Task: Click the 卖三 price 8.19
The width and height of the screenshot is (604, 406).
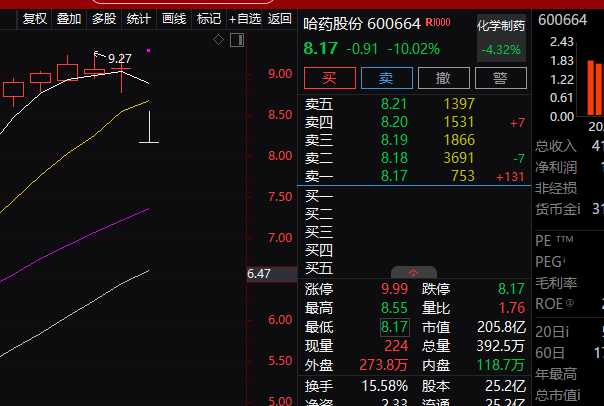Action: (x=394, y=140)
